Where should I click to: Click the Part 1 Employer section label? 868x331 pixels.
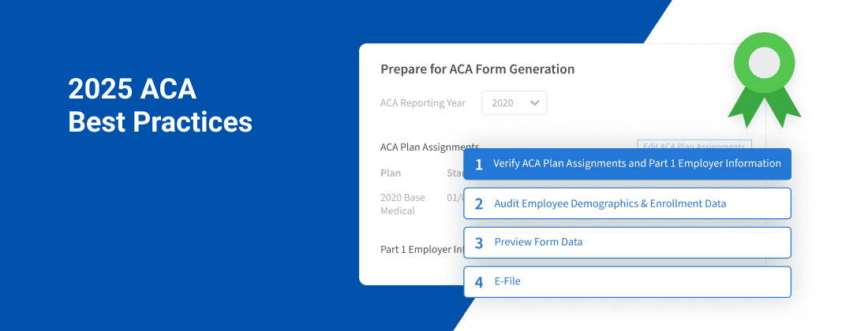(x=421, y=249)
